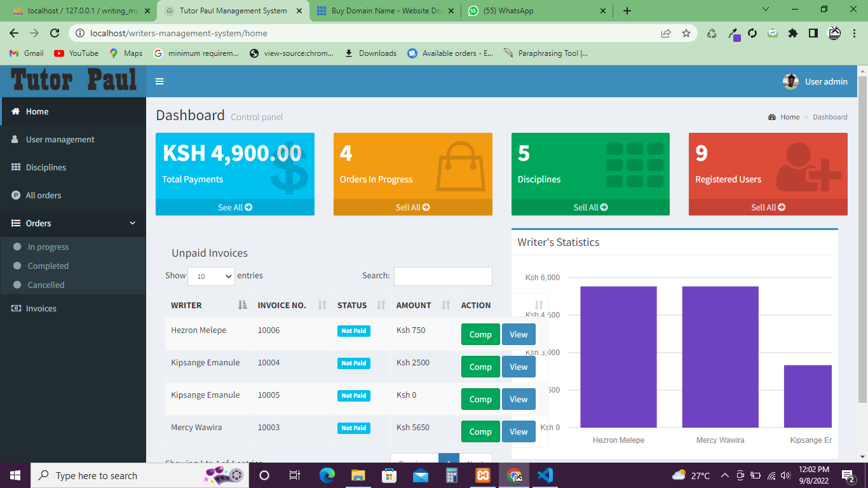Click Comp button for invoice 10003
The image size is (868, 488).
click(x=480, y=431)
